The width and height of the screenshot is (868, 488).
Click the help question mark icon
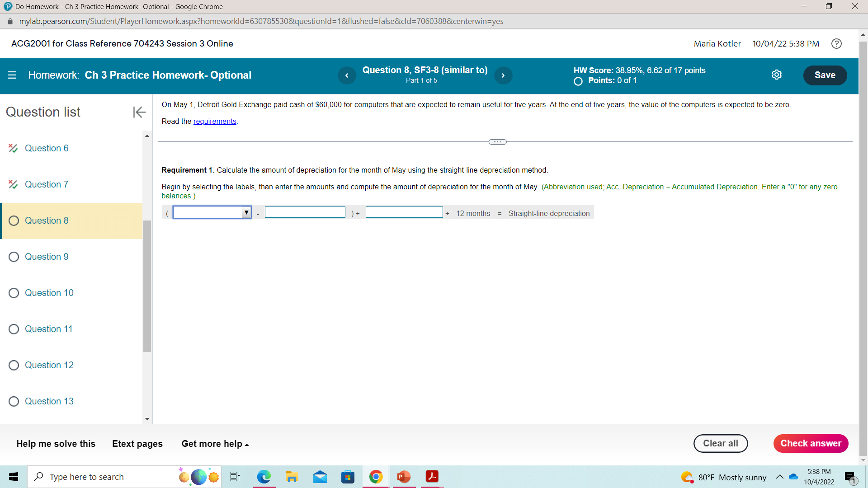pos(837,43)
